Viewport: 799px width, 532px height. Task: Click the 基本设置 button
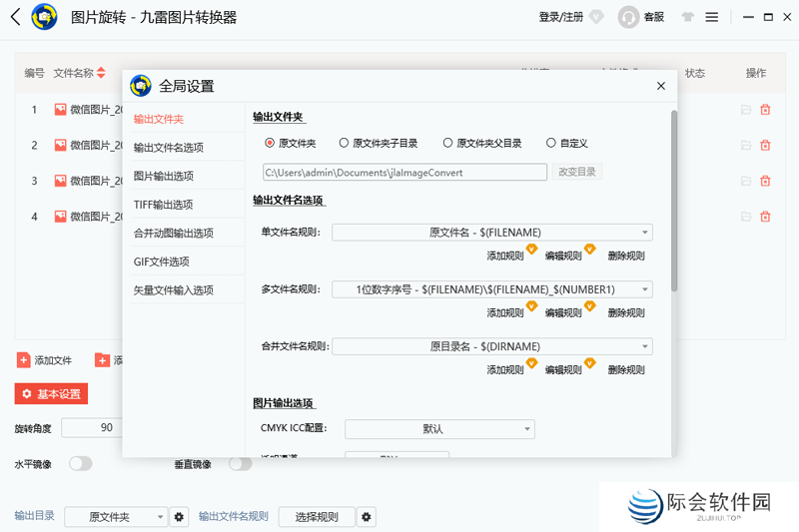(x=51, y=394)
